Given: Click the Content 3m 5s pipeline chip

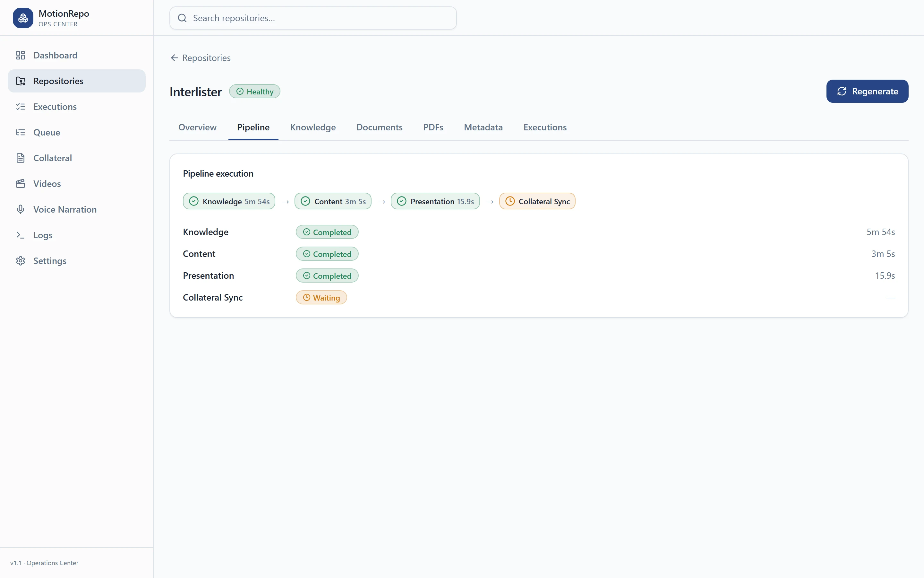Looking at the screenshot, I should point(333,201).
